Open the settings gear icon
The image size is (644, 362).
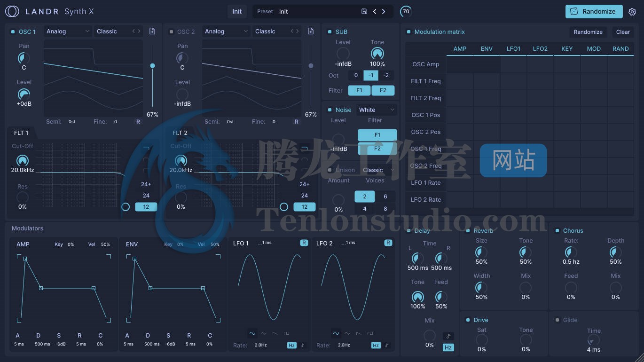(632, 12)
